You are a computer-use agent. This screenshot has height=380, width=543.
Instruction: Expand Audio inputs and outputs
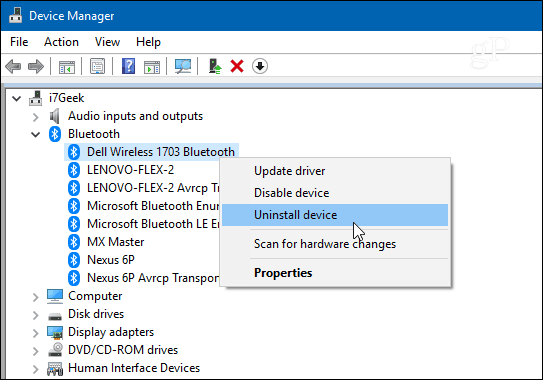coord(36,117)
